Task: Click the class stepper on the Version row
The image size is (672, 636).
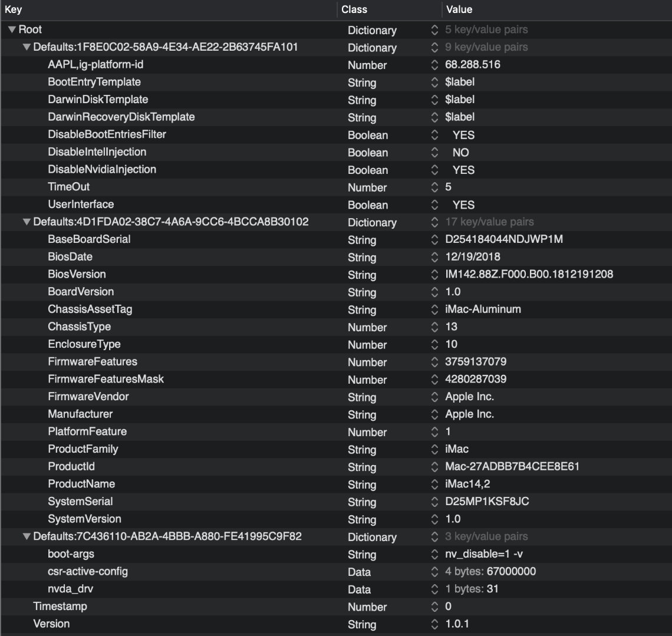Action: 435,624
